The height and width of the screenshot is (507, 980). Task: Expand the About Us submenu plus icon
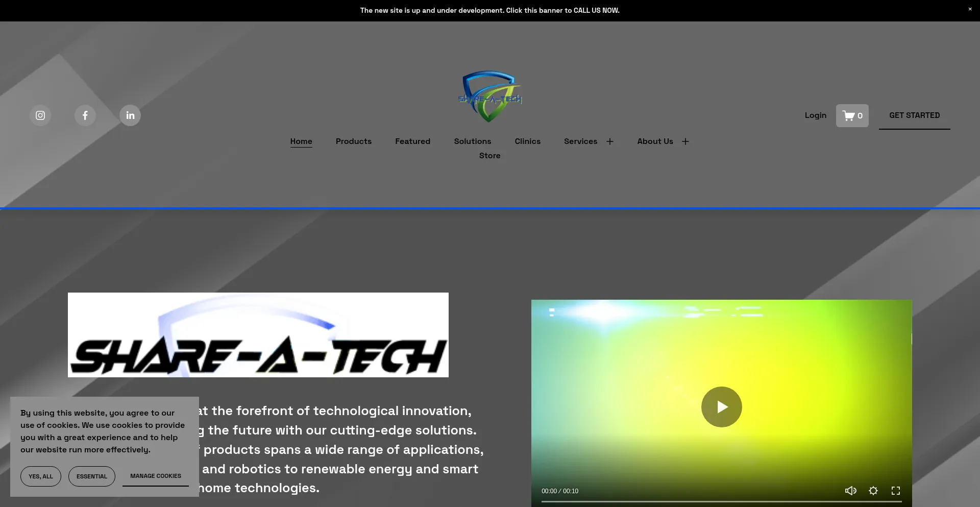point(685,141)
